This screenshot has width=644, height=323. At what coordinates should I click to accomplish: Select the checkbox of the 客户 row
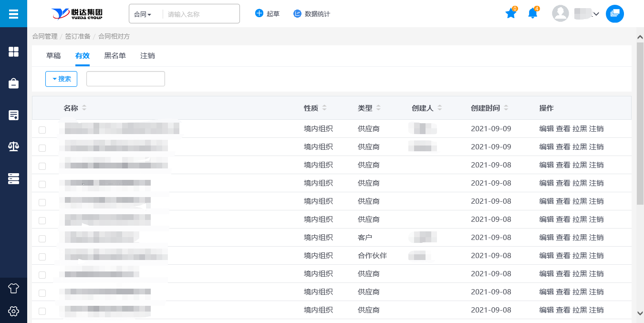click(42, 239)
